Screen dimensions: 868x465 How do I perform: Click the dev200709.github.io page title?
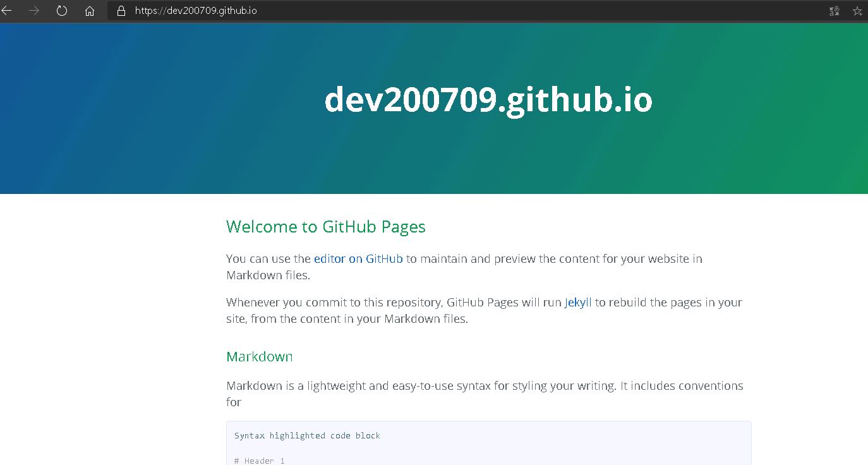488,100
